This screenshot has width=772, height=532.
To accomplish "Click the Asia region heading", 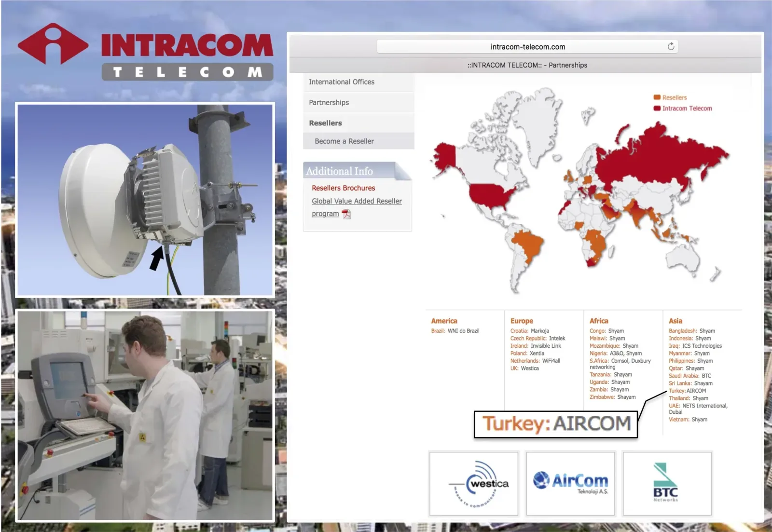I will click(675, 321).
